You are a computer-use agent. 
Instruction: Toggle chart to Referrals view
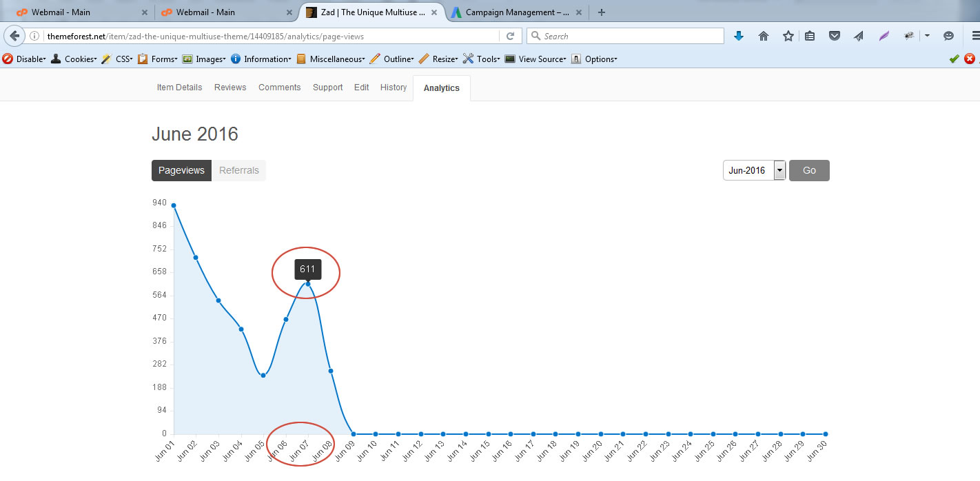click(x=239, y=170)
